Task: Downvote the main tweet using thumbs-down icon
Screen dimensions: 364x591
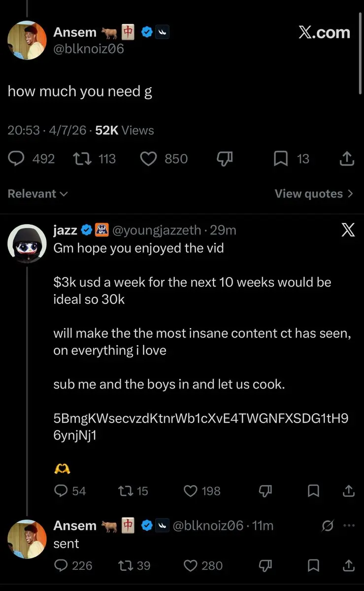Action: click(224, 159)
